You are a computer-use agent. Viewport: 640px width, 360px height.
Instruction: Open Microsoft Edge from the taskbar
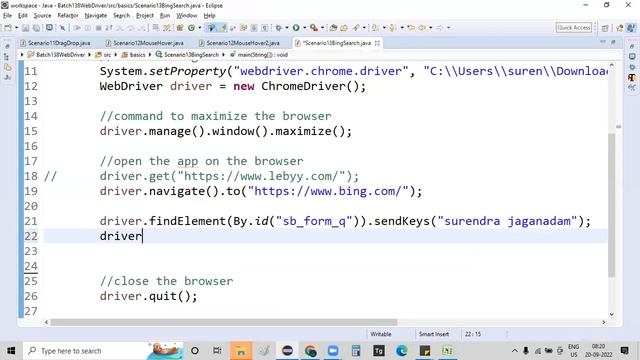pyautogui.click(x=402, y=351)
